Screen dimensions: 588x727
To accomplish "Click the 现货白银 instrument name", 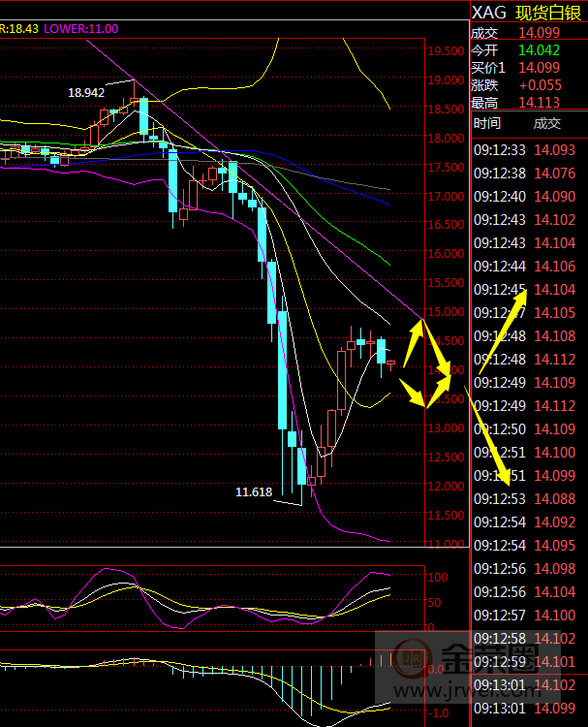I will coord(546,13).
